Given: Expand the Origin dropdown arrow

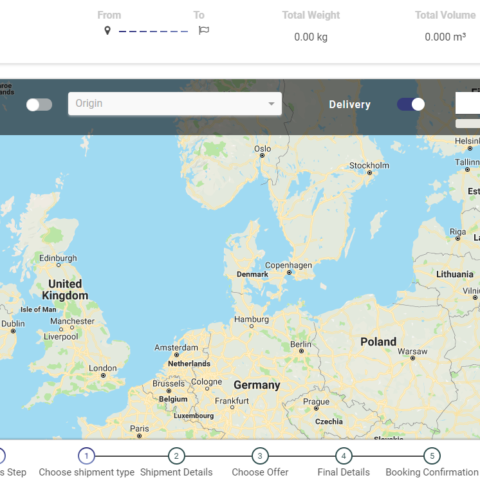Looking at the screenshot, I should pos(272,104).
